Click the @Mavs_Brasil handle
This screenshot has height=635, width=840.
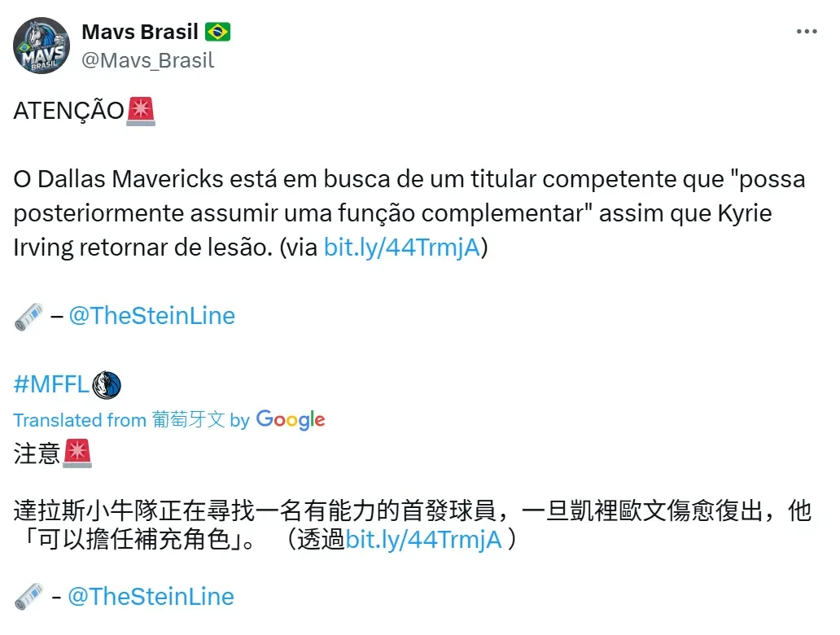tap(147, 60)
